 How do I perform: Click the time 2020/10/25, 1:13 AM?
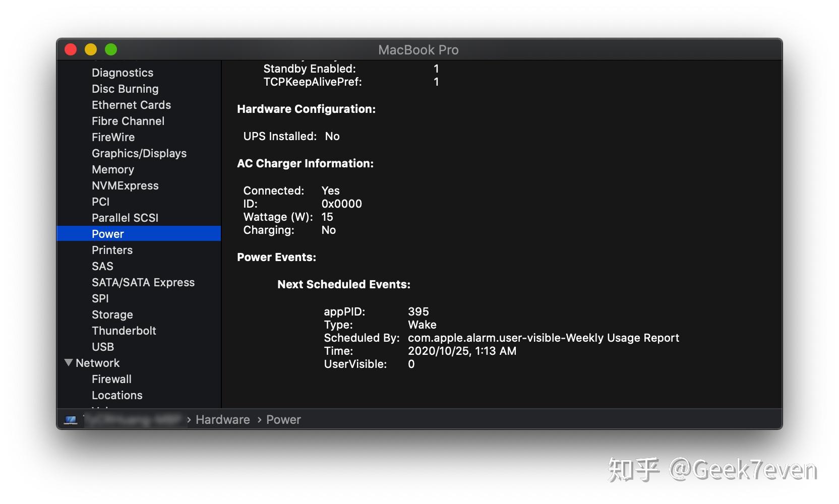462,351
